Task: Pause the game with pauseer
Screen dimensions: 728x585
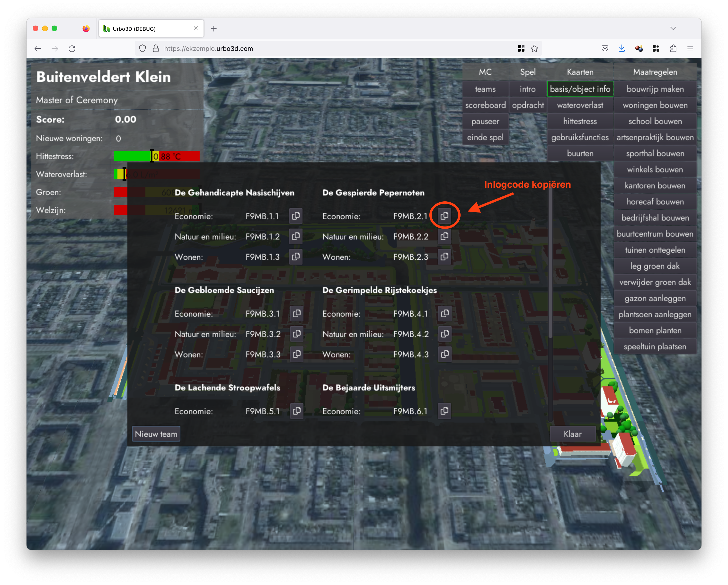Action: [485, 122]
